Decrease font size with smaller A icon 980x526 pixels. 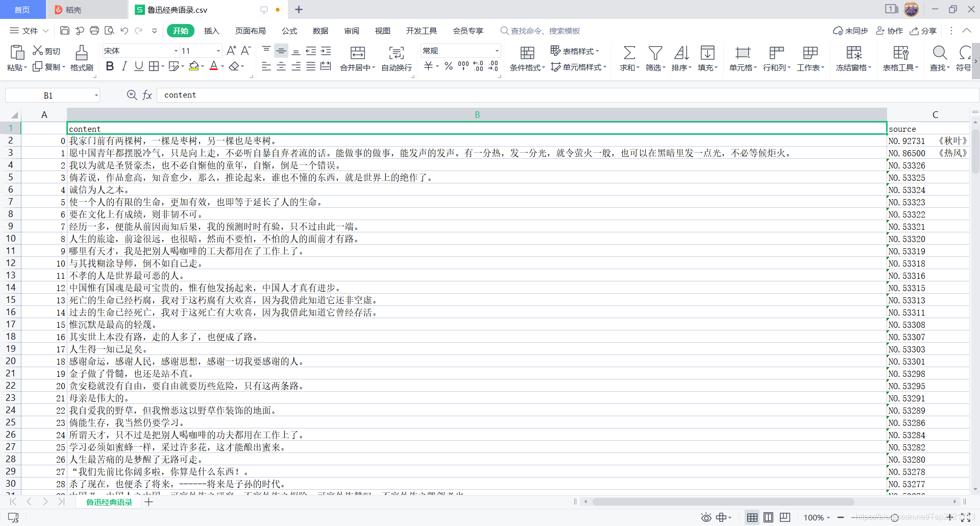(x=246, y=51)
